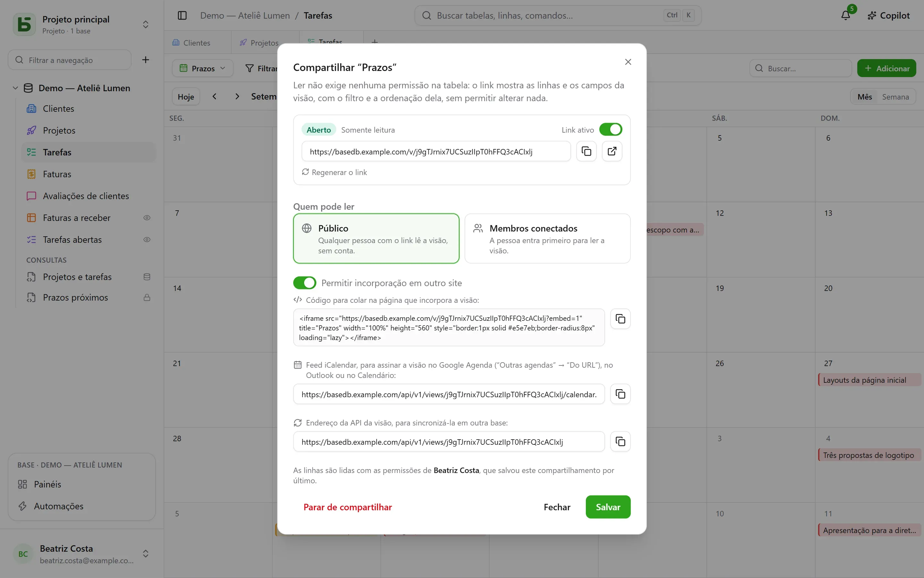Click the plus icon beside navigation filter
The width and height of the screenshot is (924, 578).
point(145,60)
